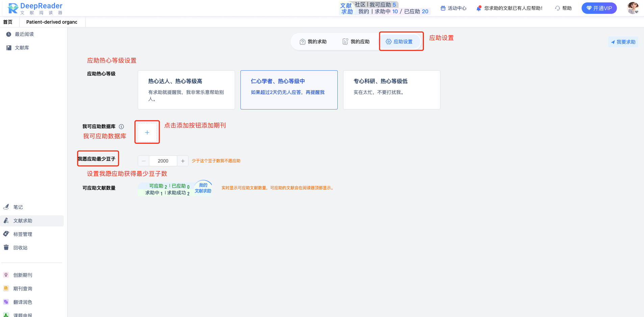The width and height of the screenshot is (644, 317).
Task: Click the 笔记 notes icon
Action: (6, 207)
